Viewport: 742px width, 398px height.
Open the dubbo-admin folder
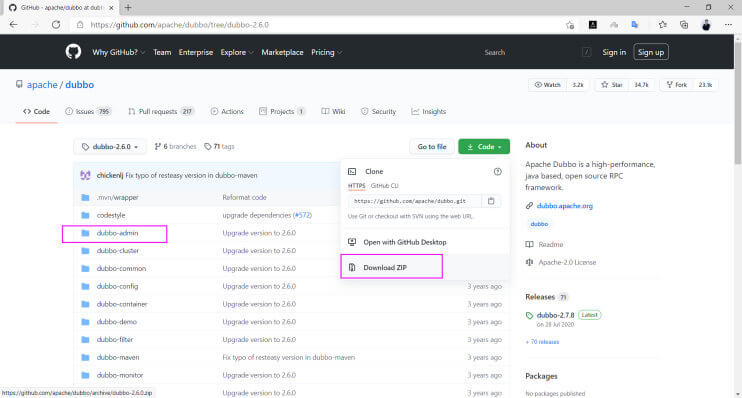[x=117, y=233]
